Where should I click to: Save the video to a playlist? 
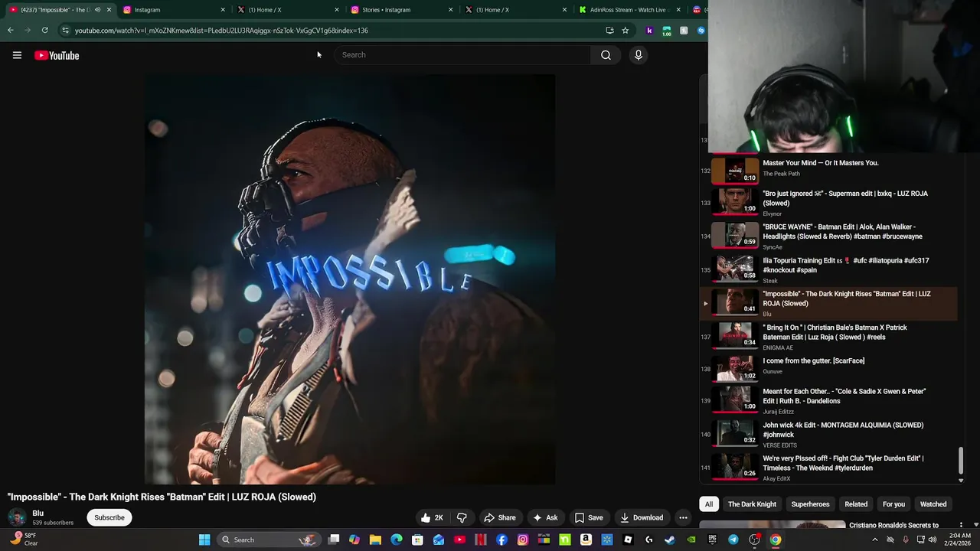pyautogui.click(x=589, y=517)
